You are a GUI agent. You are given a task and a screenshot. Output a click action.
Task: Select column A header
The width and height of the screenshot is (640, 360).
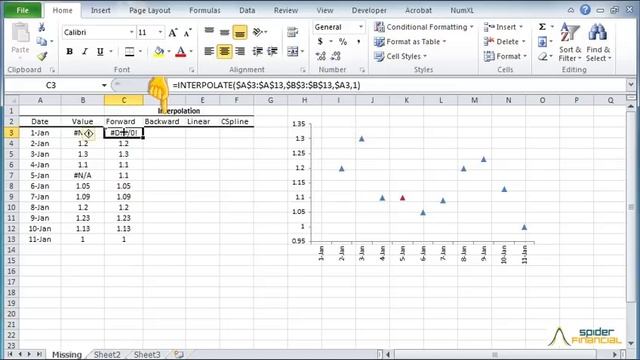40,100
